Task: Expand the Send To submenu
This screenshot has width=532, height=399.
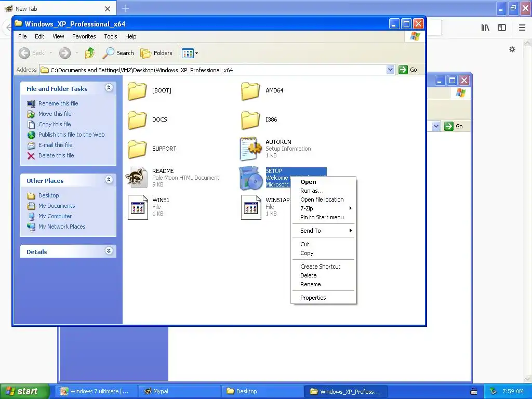Action: [323, 231]
